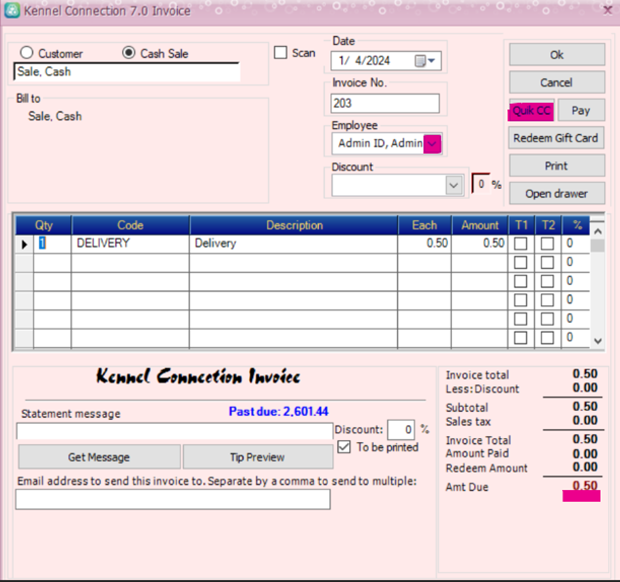620x582 pixels.
Task: Click the 'Past due: 2,601.44' text
Action: point(278,412)
